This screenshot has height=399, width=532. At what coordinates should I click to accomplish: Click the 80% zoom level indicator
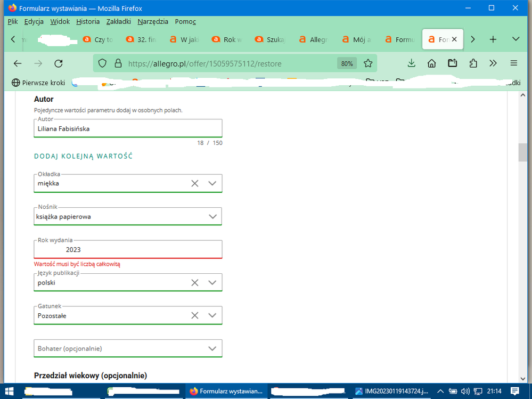(x=347, y=63)
